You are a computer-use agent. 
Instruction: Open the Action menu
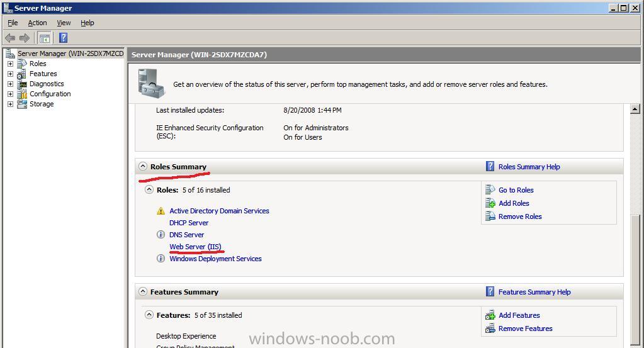pyautogui.click(x=37, y=23)
